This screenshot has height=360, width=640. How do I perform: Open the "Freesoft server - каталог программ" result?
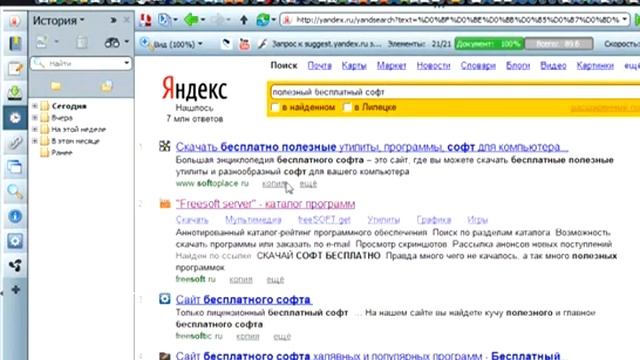265,204
